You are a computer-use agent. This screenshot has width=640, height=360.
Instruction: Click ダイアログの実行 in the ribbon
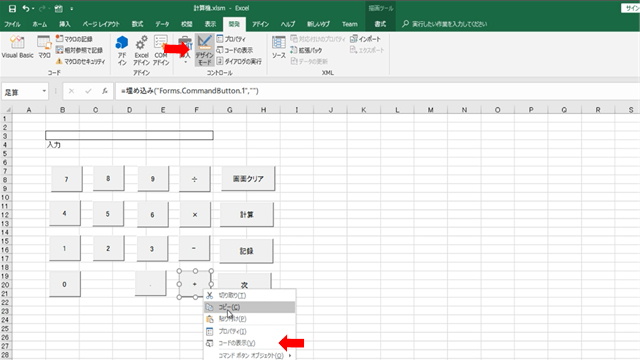coord(239,61)
